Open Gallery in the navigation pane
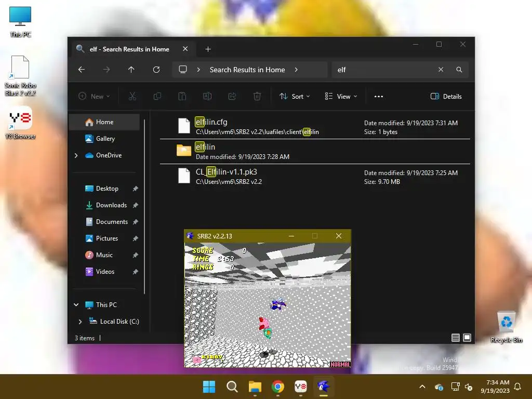The width and height of the screenshot is (532, 399). [x=104, y=138]
